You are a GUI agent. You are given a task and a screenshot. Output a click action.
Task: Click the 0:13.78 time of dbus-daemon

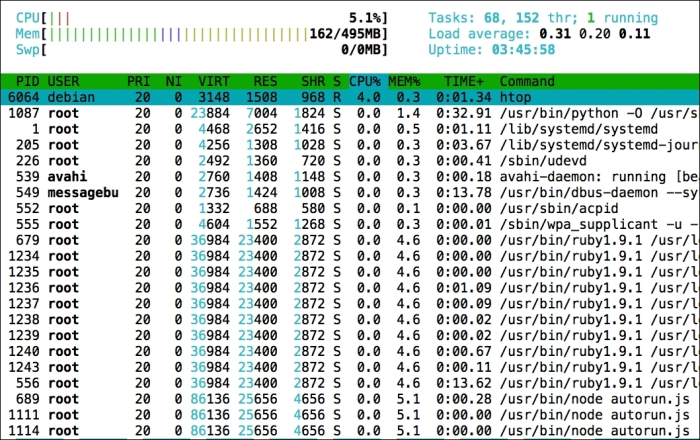pos(464,192)
